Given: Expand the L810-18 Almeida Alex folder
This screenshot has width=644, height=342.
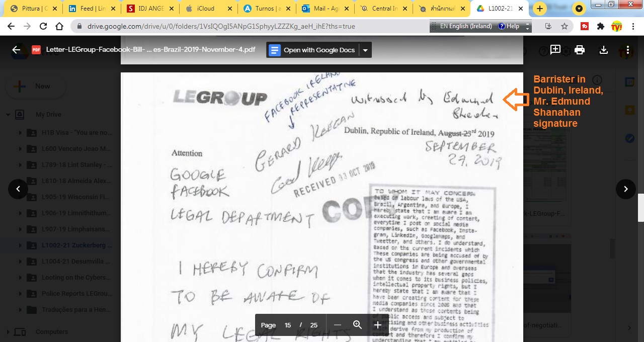Looking at the screenshot, I should [20, 181].
